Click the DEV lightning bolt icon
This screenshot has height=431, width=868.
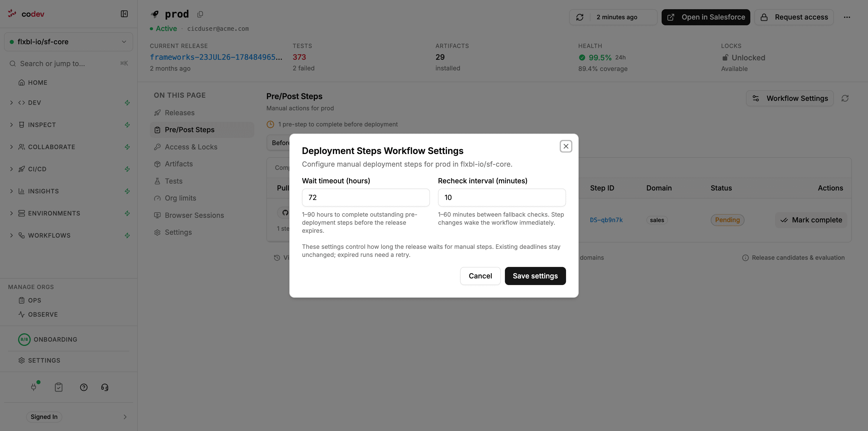point(127,103)
